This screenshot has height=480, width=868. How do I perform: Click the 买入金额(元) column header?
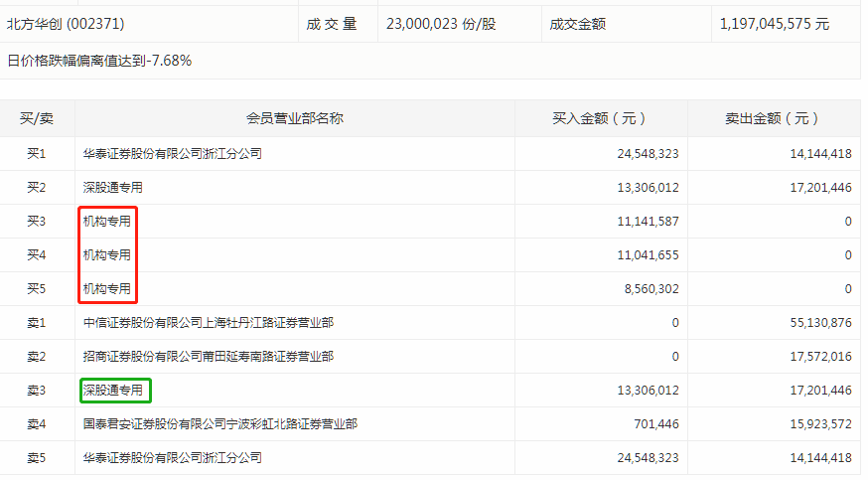600,118
